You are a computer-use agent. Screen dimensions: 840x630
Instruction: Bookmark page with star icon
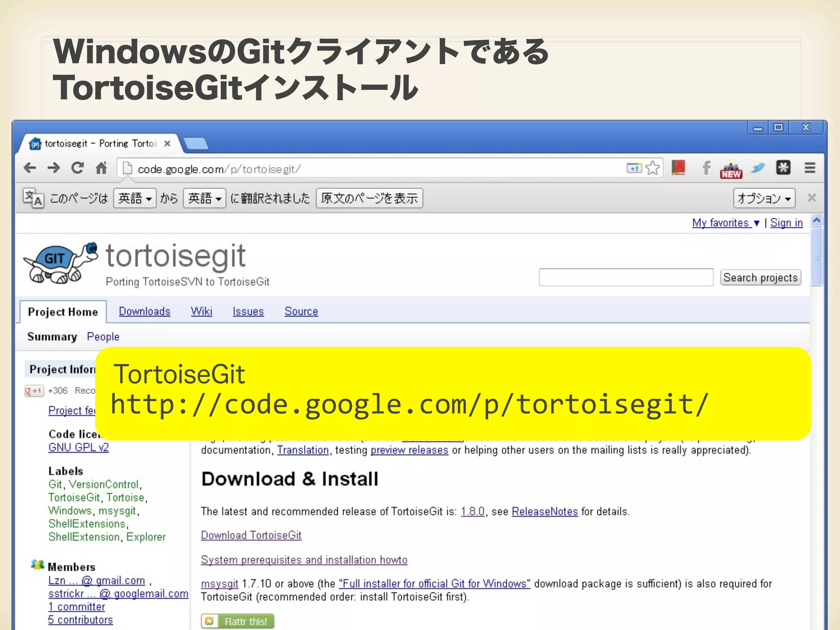[x=652, y=168]
